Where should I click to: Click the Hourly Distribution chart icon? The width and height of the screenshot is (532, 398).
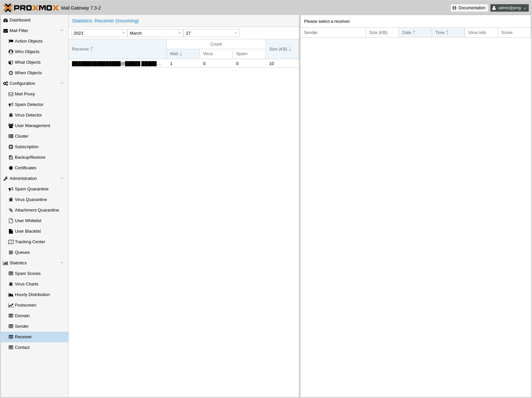point(11,295)
